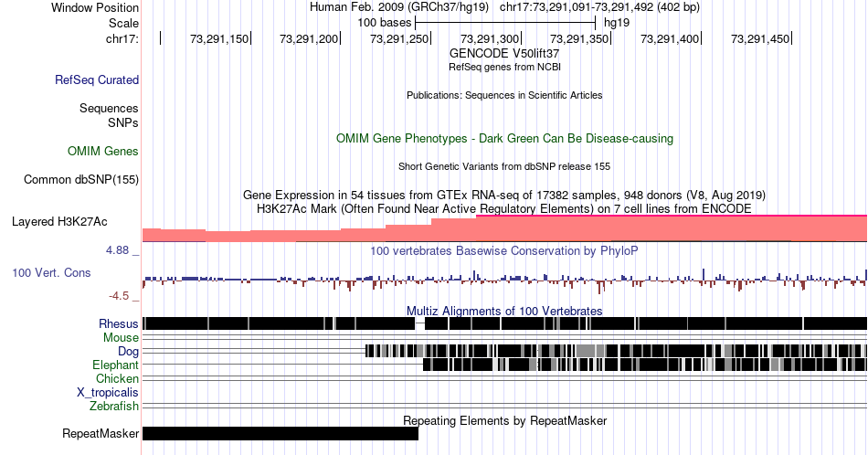Click the -4.5 conservation scale value
This screenshot has width=868, height=455.
pyautogui.click(x=119, y=296)
